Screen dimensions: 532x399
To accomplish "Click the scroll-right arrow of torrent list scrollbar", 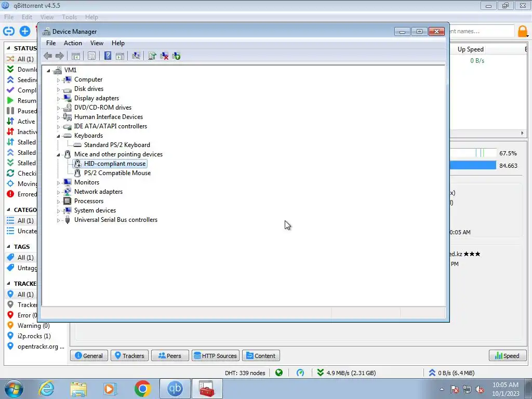I will click(523, 134).
